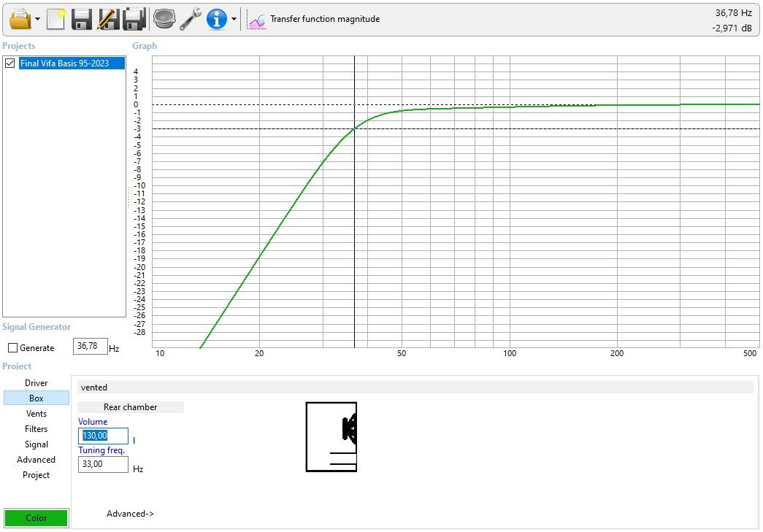Open the driver editor speaker icon
763x532 pixels.
coord(164,19)
